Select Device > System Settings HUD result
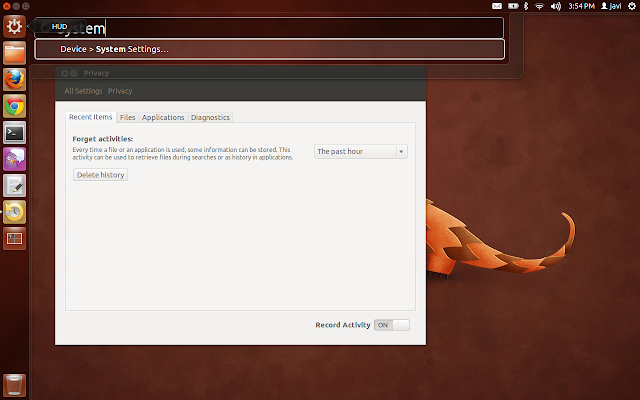The height and width of the screenshot is (400, 640). (x=269, y=49)
